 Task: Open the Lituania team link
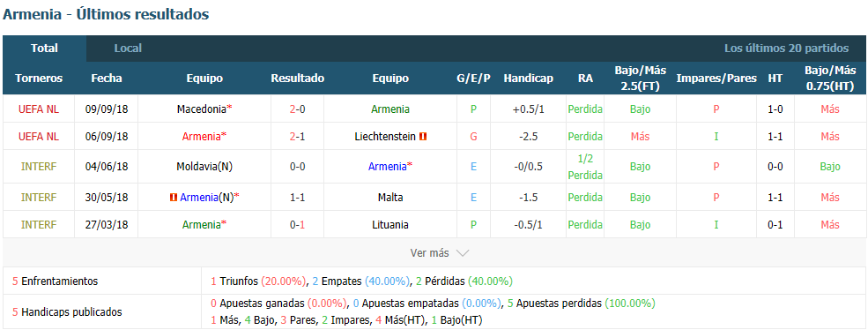390,225
